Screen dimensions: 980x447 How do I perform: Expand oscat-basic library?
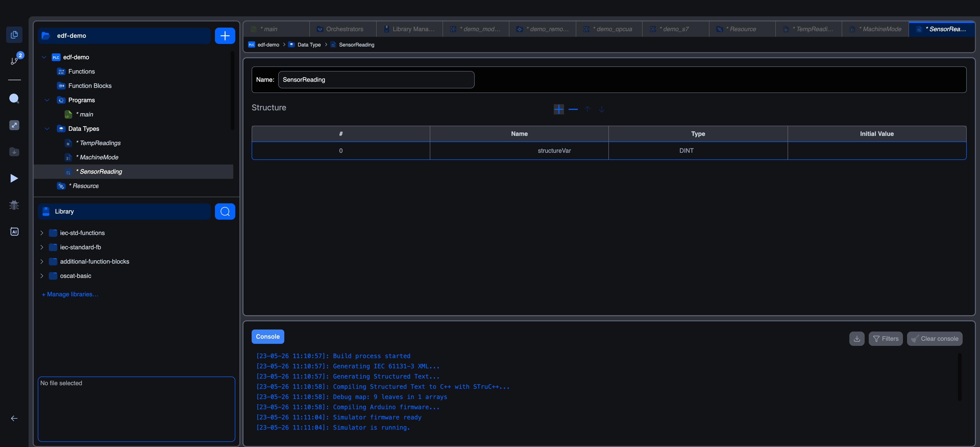(x=42, y=276)
